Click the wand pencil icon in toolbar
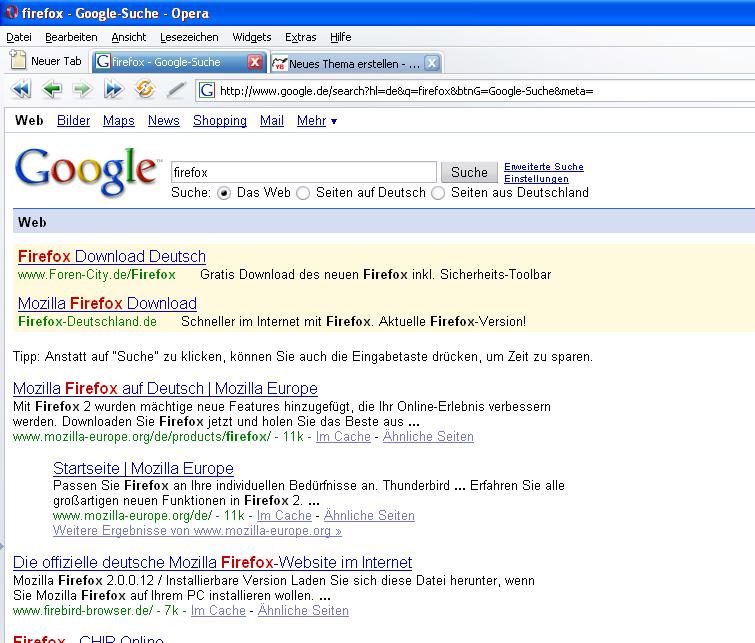This screenshot has height=643, width=755. point(176,90)
